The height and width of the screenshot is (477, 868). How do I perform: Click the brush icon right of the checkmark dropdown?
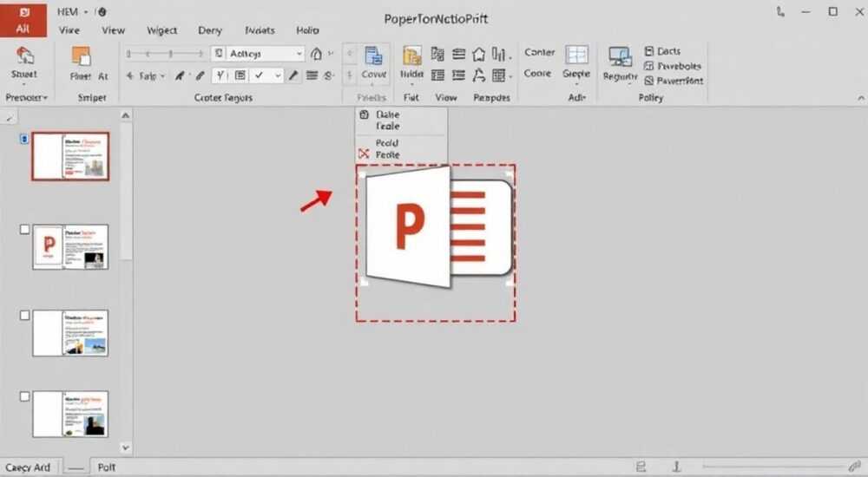(x=293, y=75)
